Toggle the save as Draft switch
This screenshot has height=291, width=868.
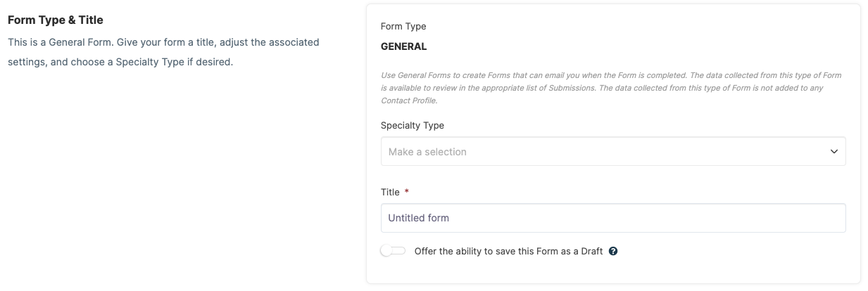394,251
